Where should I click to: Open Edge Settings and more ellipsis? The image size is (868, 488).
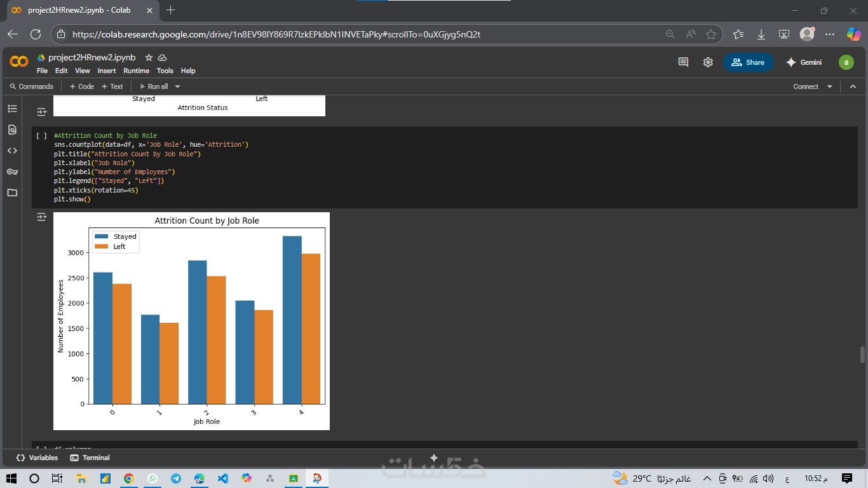(830, 34)
